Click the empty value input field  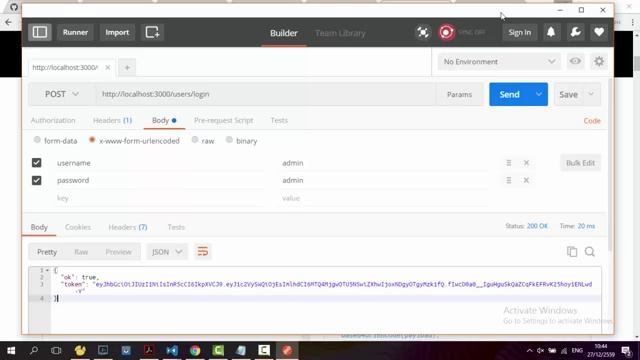384,198
